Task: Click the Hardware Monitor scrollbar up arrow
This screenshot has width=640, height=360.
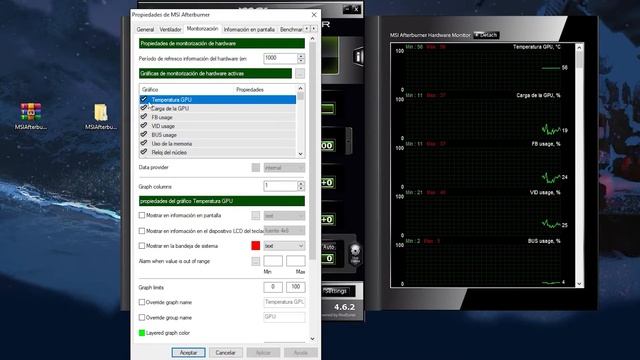Action: pyautogui.click(x=579, y=48)
